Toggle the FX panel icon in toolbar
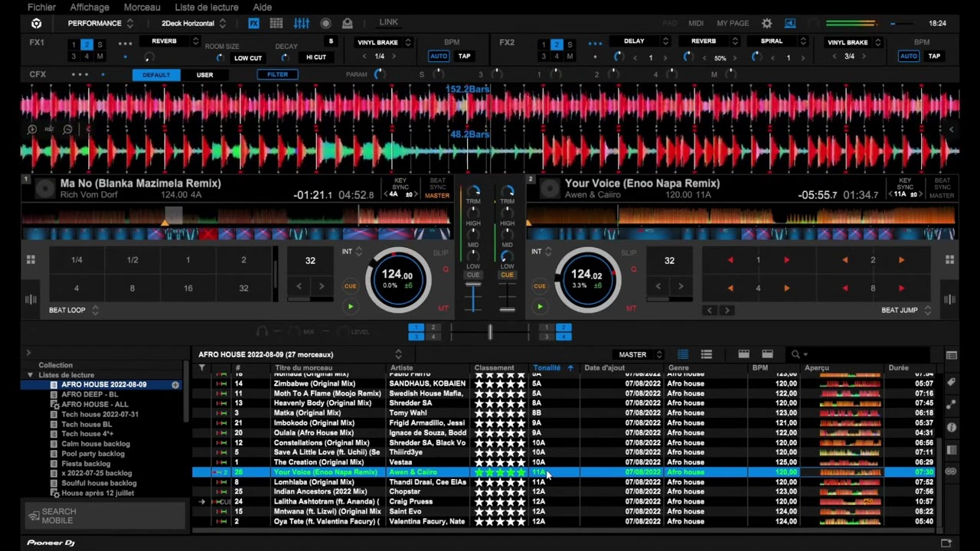Screen dimensions: 980x551 (253, 24)
